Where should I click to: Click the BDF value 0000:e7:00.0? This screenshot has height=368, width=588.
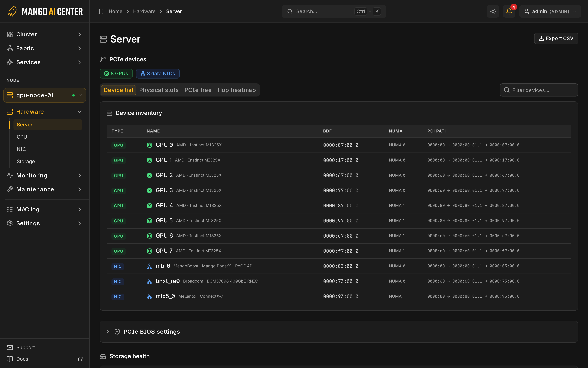(x=341, y=236)
